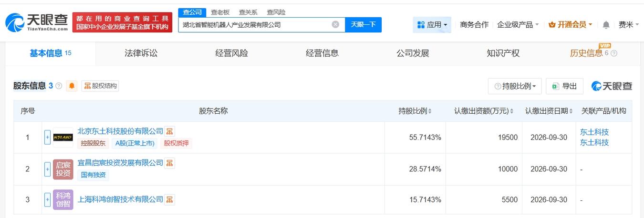Clear the search box with the X icon
Viewport: 644px width, 218px height.
[335, 24]
